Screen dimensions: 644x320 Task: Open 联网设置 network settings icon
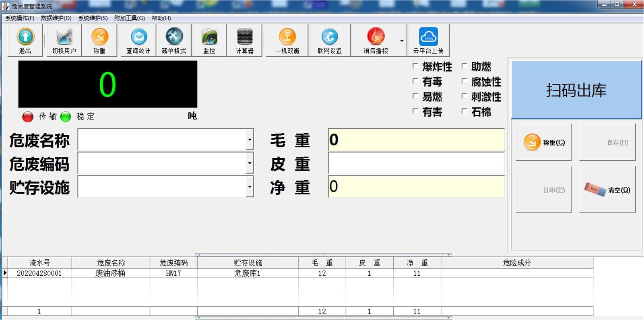(330, 40)
